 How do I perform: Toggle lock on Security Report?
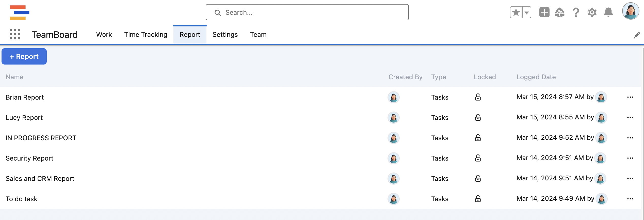pyautogui.click(x=478, y=158)
